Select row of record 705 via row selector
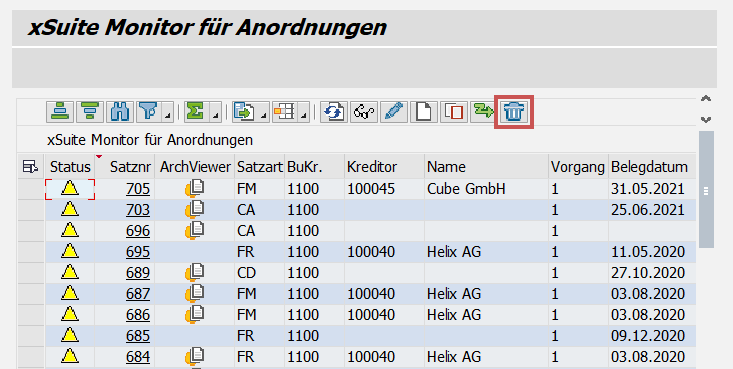This screenshot has height=369, width=733. (x=30, y=189)
